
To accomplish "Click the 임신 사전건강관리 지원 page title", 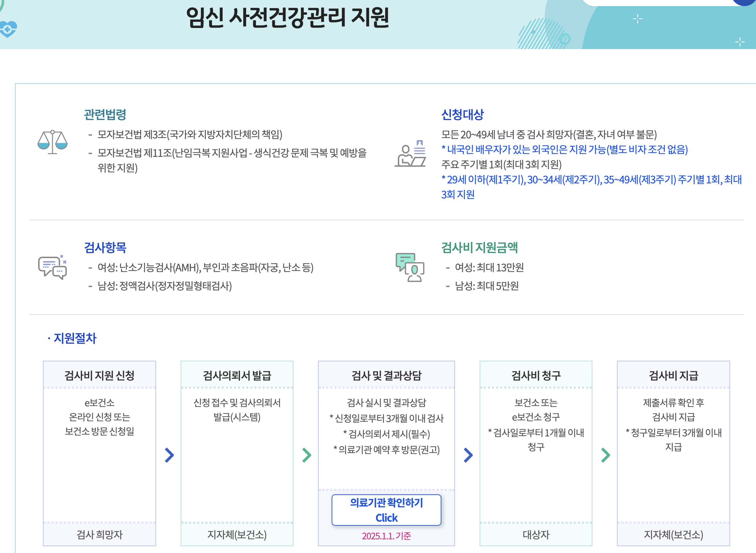I will pyautogui.click(x=287, y=18).
